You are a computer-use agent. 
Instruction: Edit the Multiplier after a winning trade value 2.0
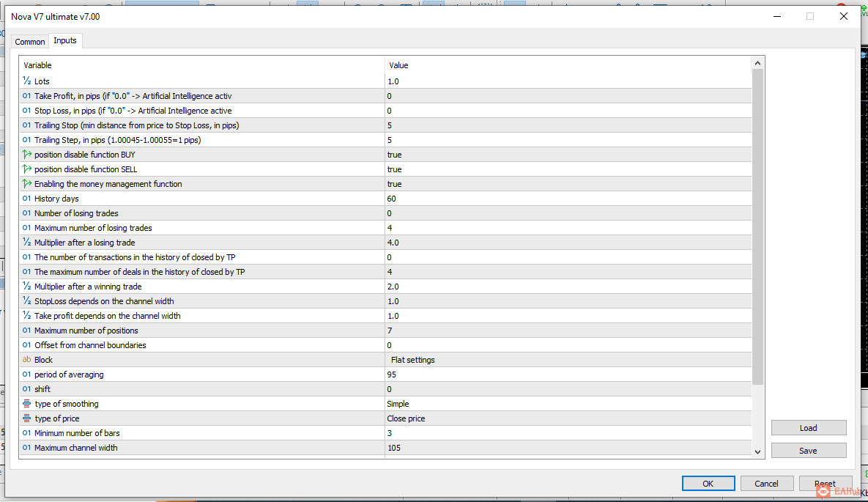coord(568,287)
